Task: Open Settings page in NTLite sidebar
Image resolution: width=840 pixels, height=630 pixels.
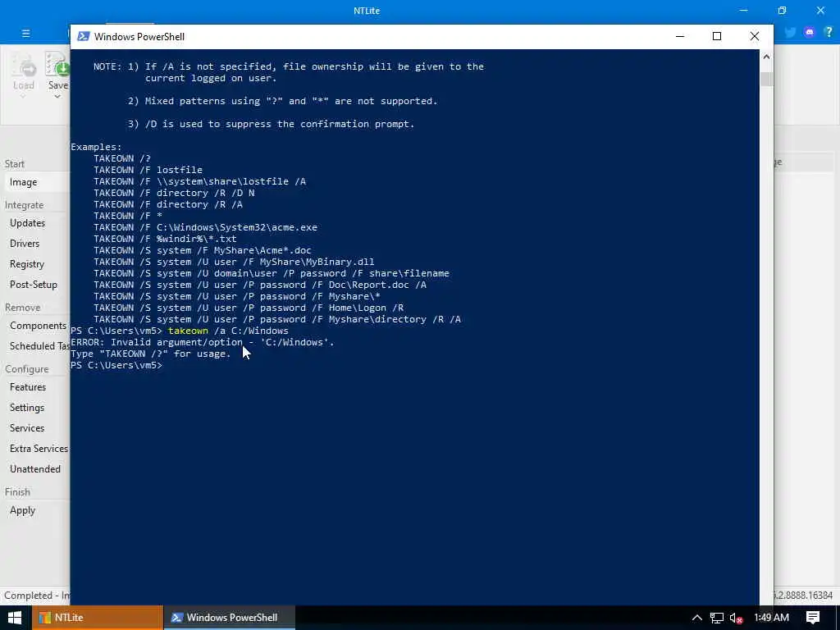Action: [x=27, y=408]
